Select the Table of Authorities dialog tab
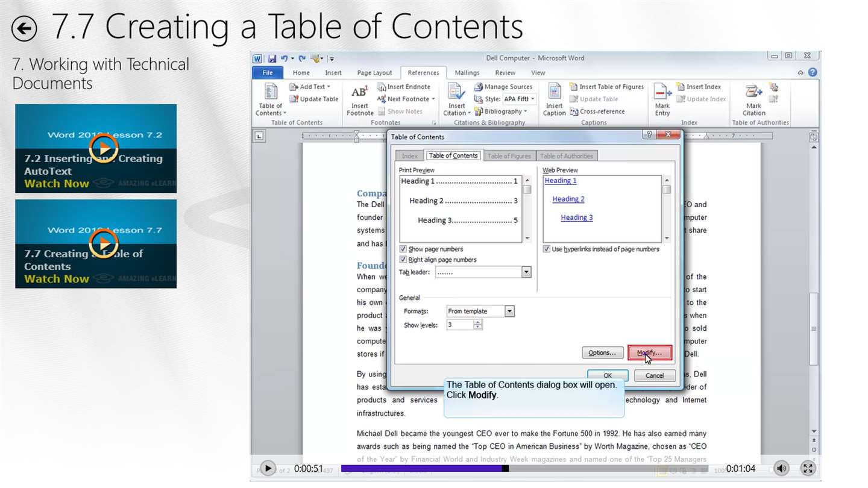 (x=567, y=156)
